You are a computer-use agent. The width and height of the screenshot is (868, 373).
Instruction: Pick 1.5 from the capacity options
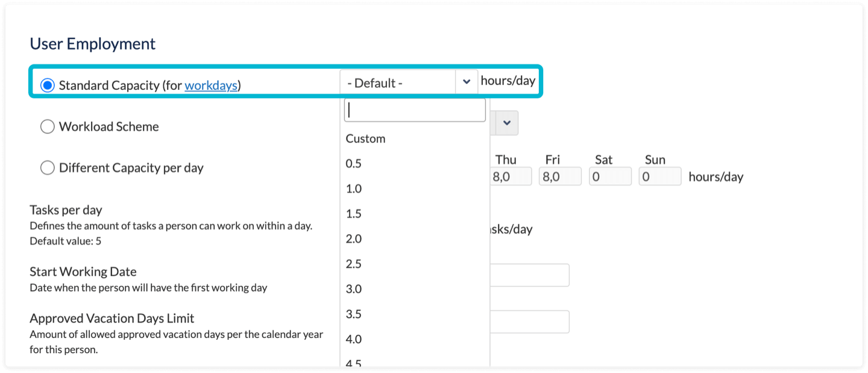click(x=354, y=214)
